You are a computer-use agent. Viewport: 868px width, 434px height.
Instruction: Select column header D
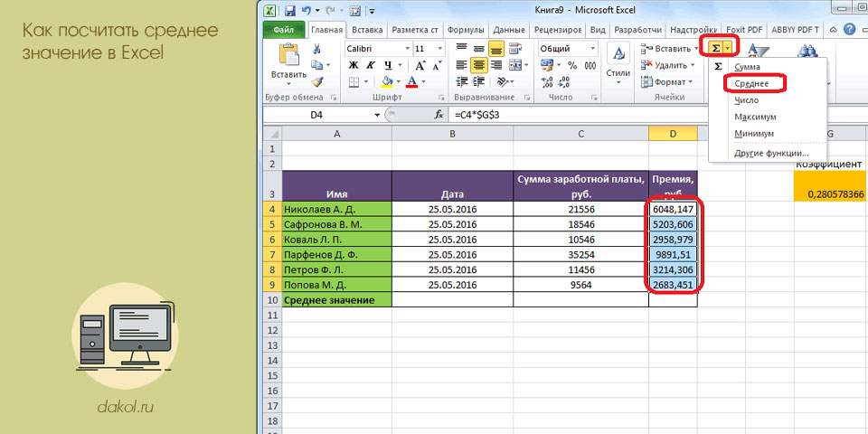[673, 134]
